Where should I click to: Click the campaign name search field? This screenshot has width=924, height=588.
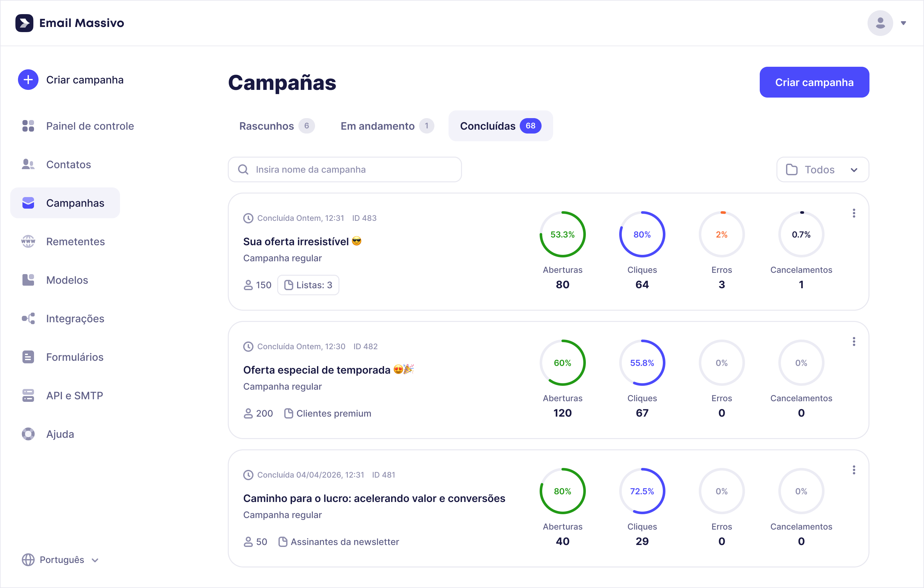(x=344, y=169)
